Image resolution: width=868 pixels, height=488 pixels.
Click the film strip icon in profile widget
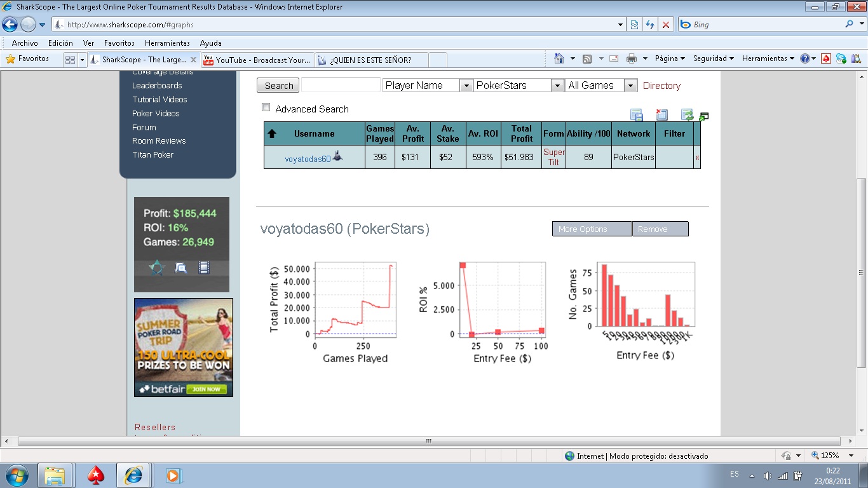pos(203,268)
